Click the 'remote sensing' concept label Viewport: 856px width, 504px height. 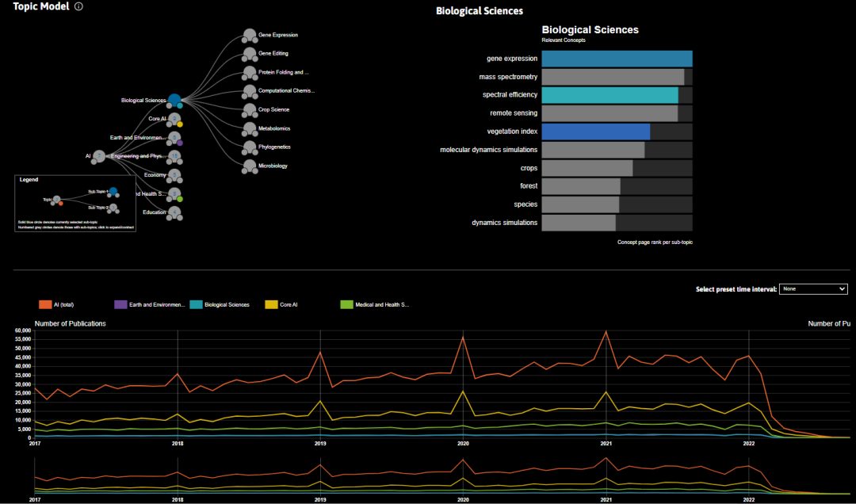tap(514, 113)
